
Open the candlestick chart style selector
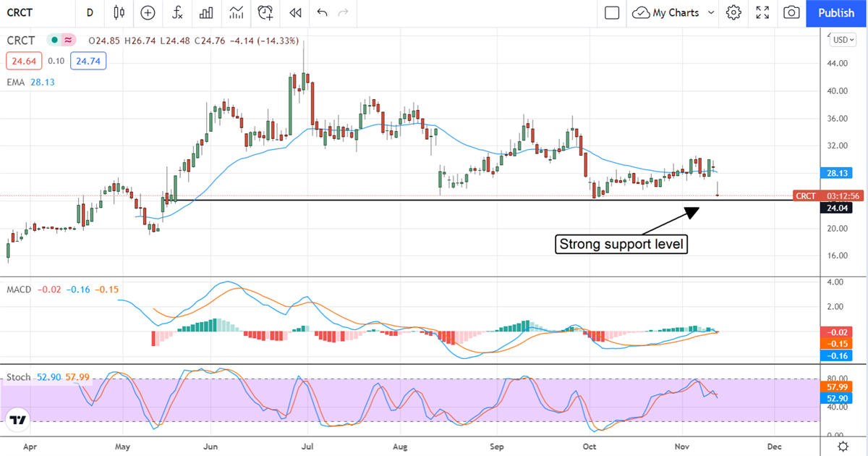(119, 13)
